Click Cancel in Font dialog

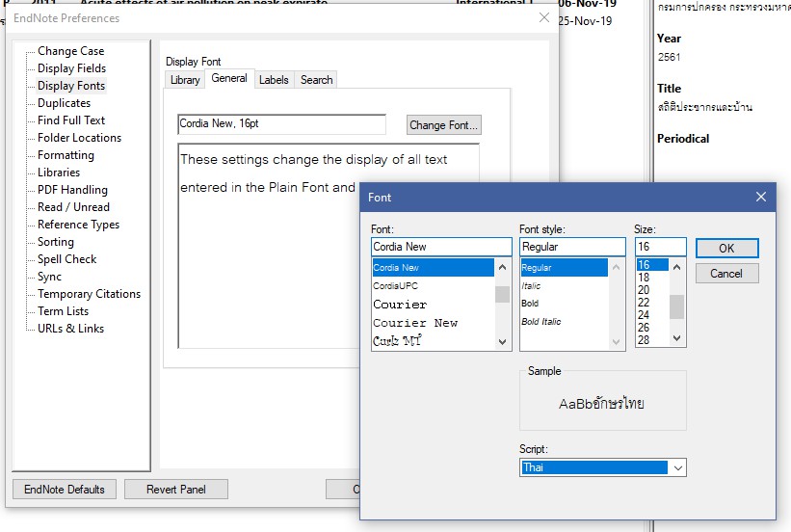(726, 274)
